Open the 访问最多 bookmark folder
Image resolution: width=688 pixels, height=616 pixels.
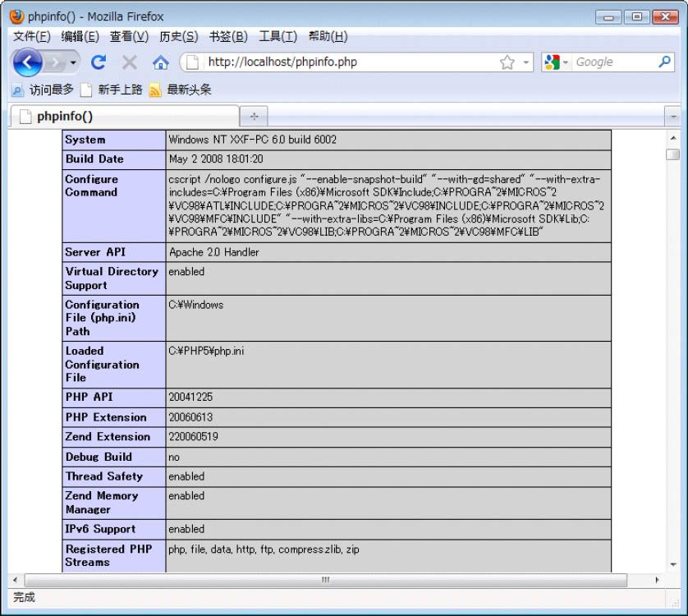43,90
